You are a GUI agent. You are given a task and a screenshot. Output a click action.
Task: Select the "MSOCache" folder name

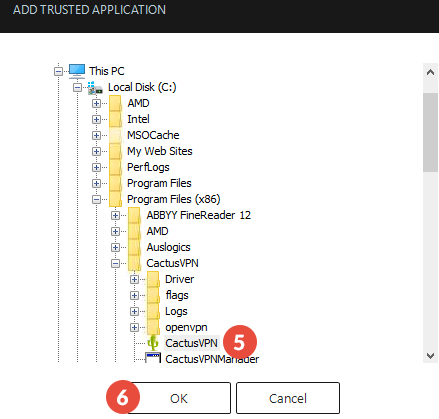pyautogui.click(x=153, y=135)
